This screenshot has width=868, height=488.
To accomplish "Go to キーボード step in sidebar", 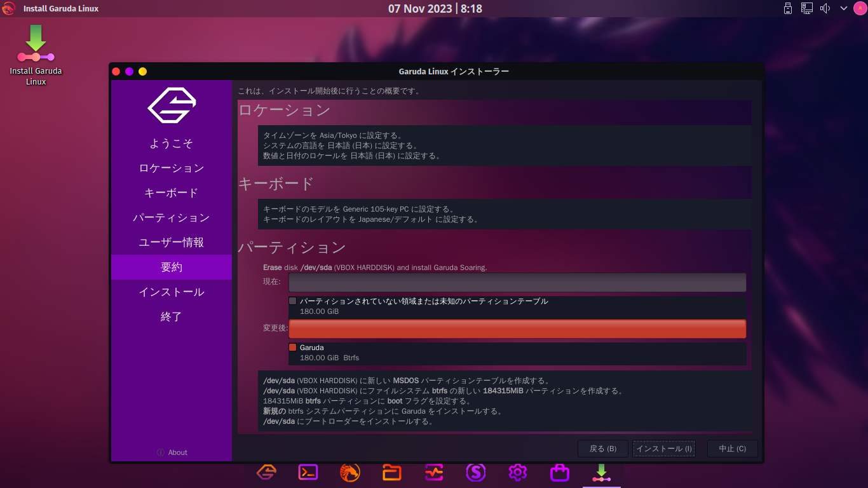I will tap(172, 193).
